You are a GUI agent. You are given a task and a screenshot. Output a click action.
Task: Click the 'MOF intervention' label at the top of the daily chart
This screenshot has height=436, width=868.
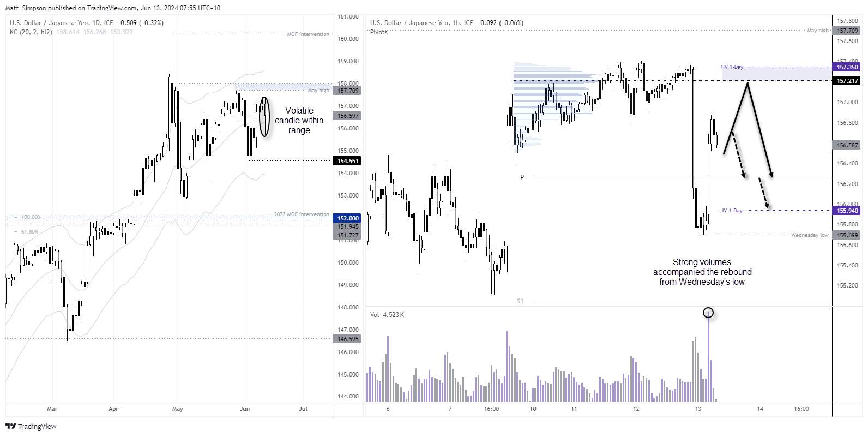click(308, 34)
